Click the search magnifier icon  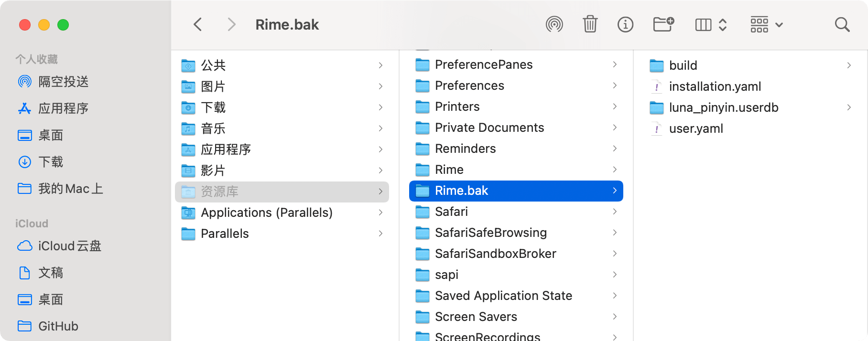(x=842, y=24)
